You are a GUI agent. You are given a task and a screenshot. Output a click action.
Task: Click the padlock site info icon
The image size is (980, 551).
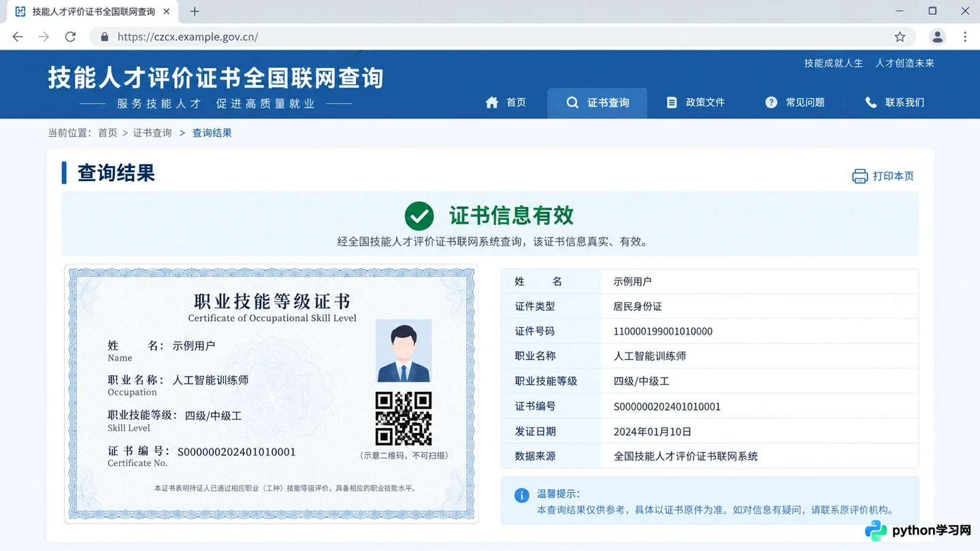point(104,37)
